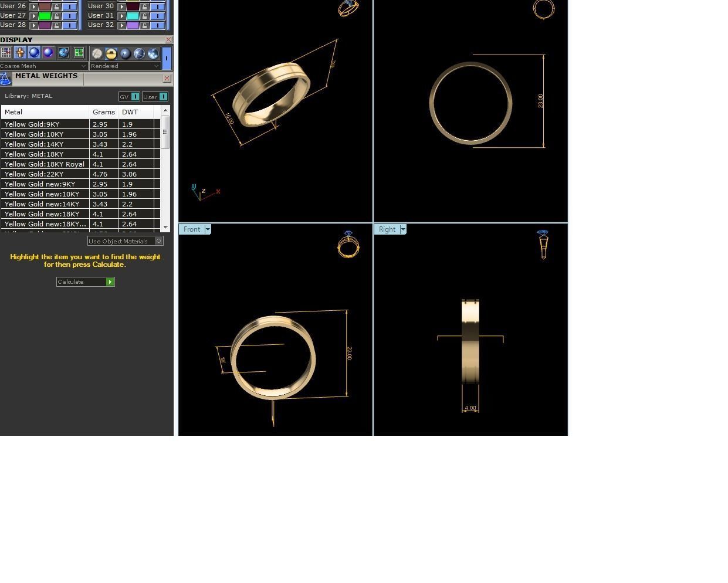Select the blue facet sphere render icon
This screenshot has width=728, height=583.
coord(139,54)
